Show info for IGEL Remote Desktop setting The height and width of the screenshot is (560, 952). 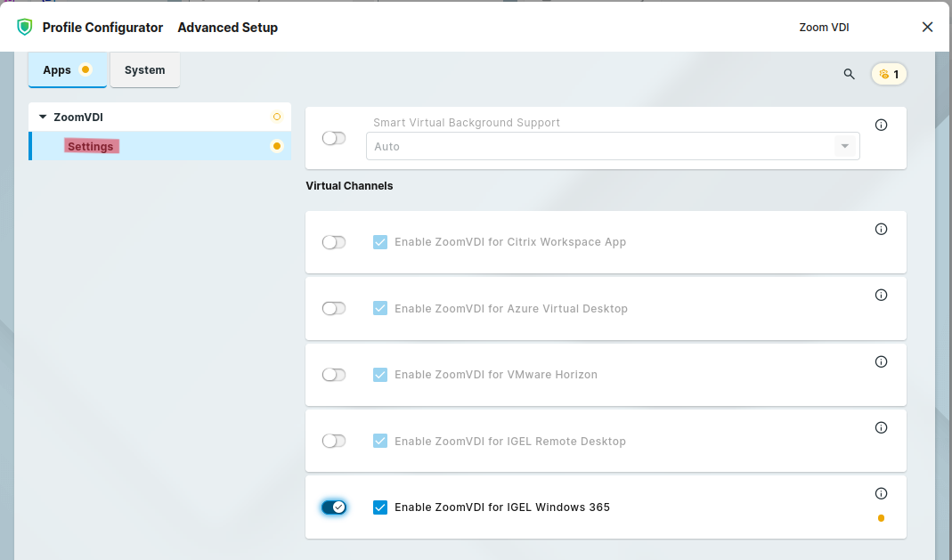tap(881, 427)
